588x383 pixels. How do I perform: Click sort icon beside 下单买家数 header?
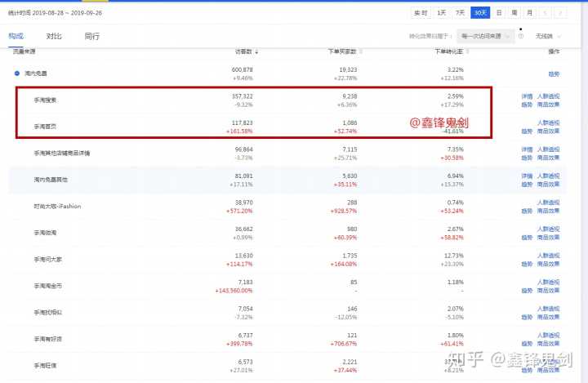tap(362, 51)
